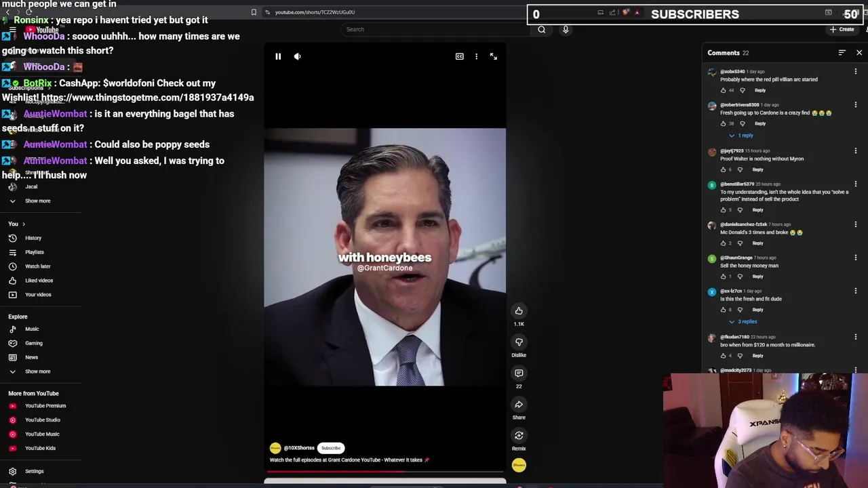Like the Short with 1.1K likes
The image size is (868, 488).
pyautogui.click(x=519, y=310)
